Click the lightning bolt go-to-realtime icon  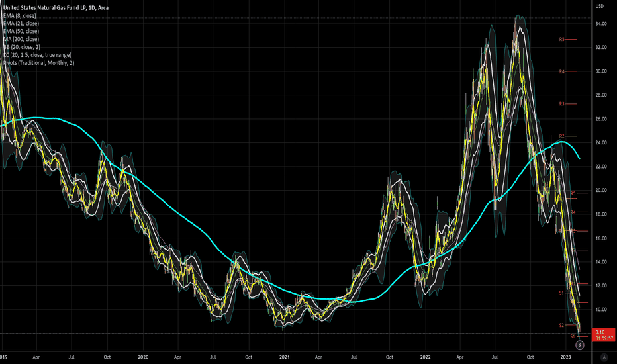tap(580, 345)
